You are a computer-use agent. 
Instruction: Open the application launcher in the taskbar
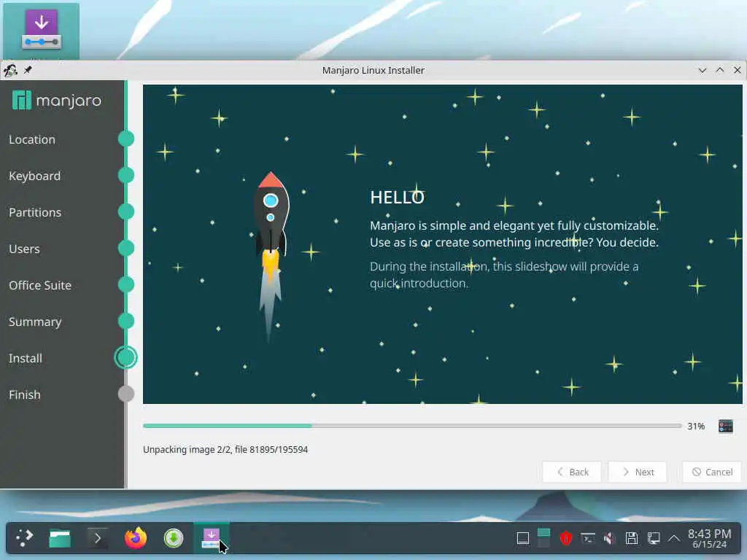pos(24,538)
